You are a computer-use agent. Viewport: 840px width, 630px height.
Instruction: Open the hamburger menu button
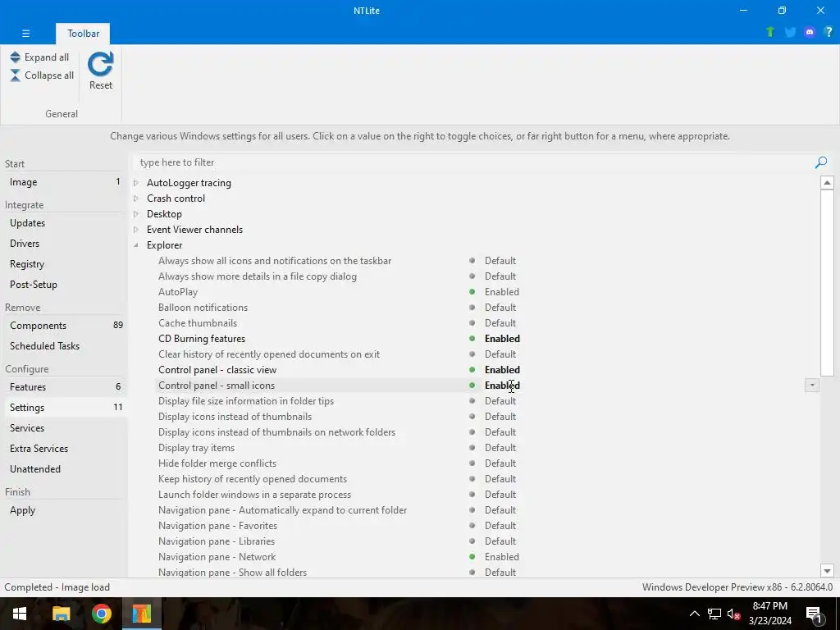[x=25, y=33]
